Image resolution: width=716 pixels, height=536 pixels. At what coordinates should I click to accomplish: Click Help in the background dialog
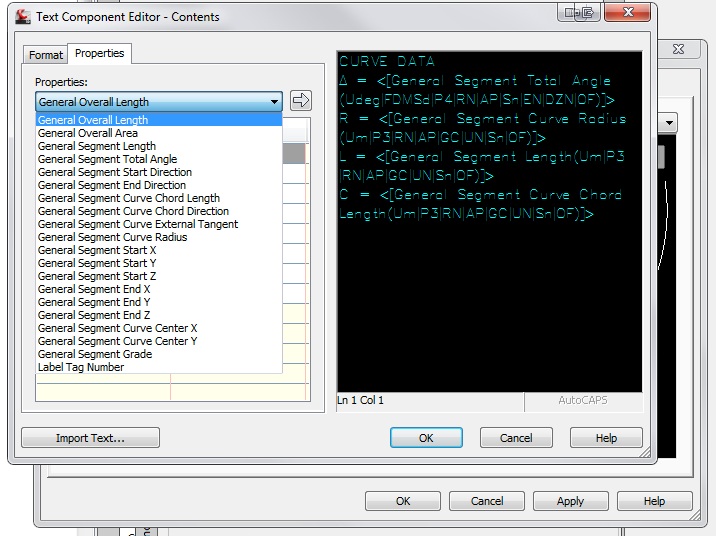[x=654, y=501]
